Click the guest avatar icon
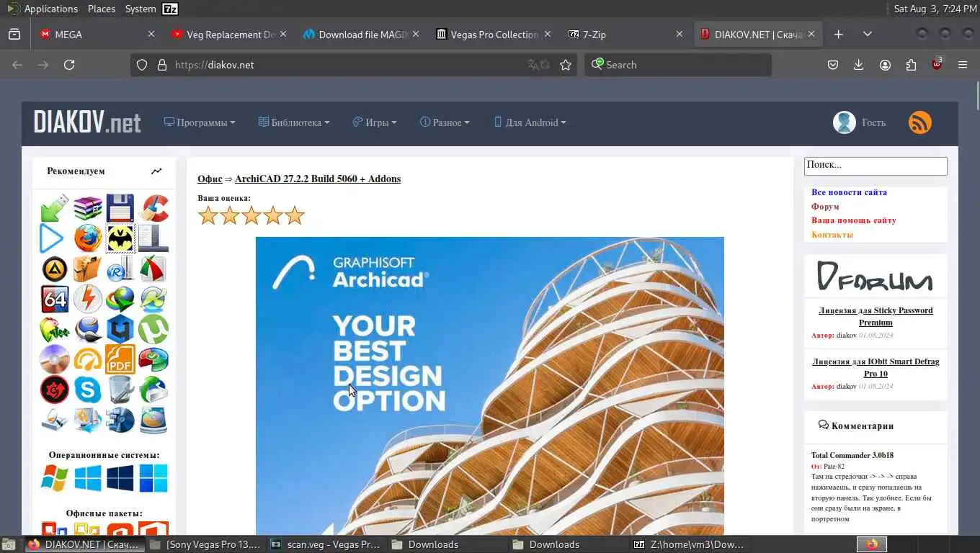 [x=845, y=122]
